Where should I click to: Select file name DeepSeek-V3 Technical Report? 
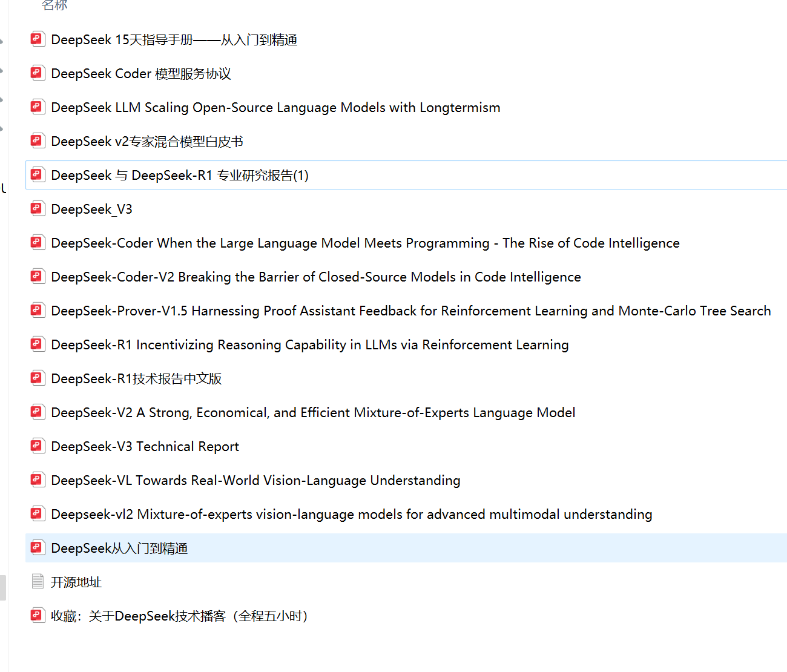[145, 447]
